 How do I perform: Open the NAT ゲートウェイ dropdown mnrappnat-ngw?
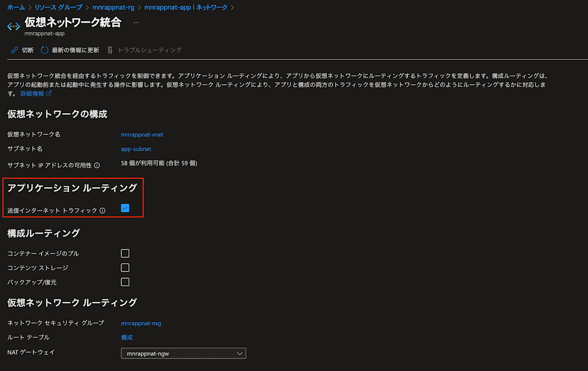(183, 353)
